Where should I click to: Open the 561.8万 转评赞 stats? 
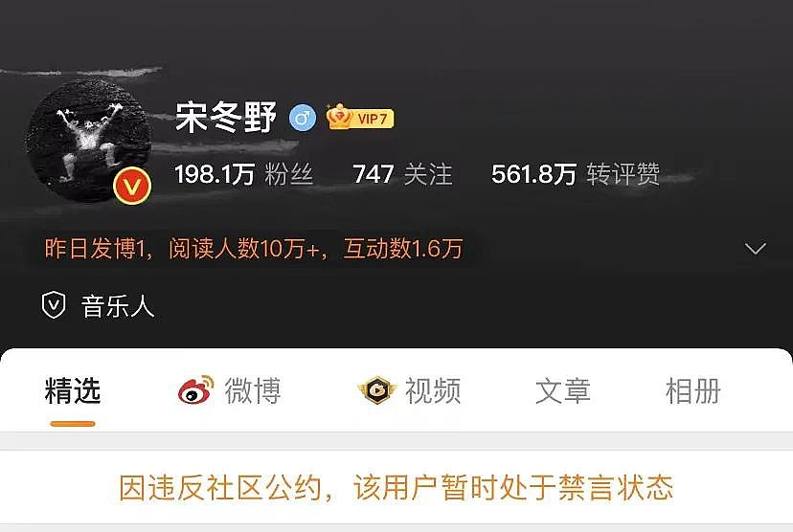(x=576, y=174)
